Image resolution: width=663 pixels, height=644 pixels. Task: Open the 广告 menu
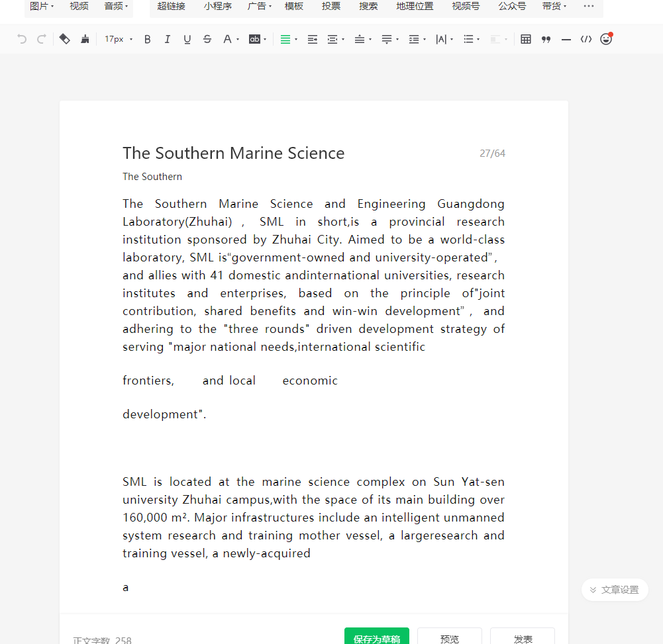259,6
